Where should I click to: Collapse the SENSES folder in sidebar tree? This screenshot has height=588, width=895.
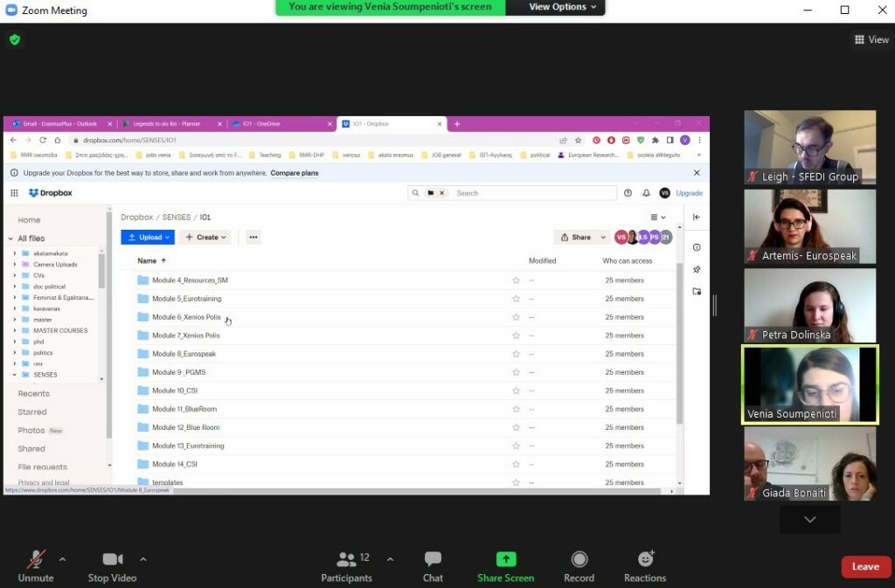pos(14,375)
